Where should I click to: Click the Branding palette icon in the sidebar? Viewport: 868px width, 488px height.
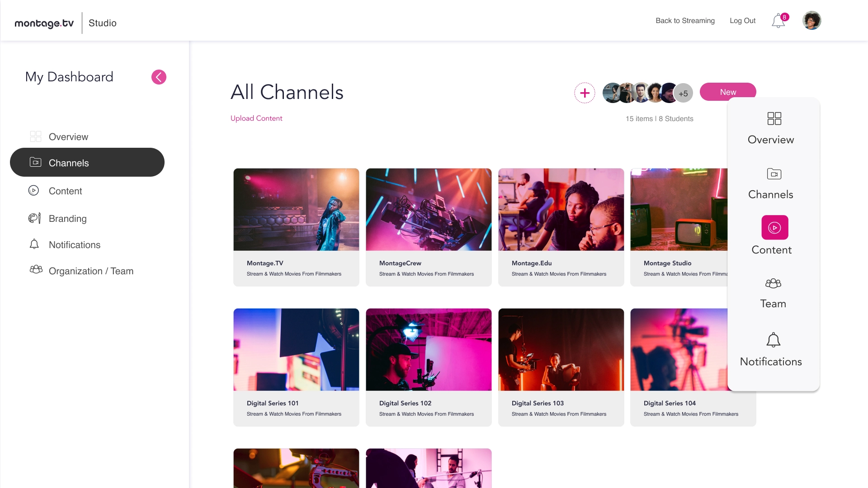(34, 218)
